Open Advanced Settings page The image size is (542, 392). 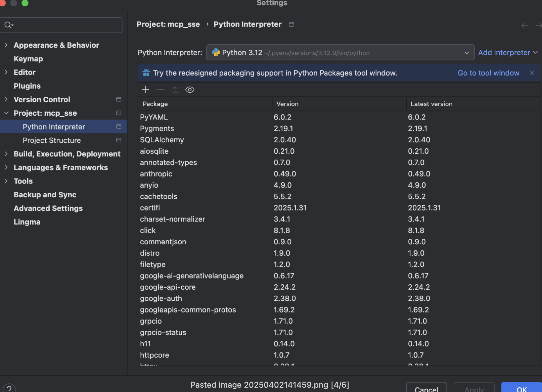[x=48, y=208]
